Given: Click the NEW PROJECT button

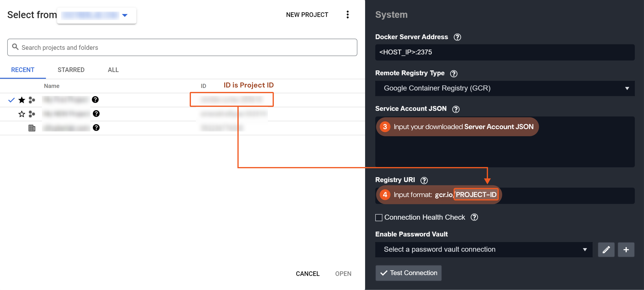Looking at the screenshot, I should click(307, 15).
